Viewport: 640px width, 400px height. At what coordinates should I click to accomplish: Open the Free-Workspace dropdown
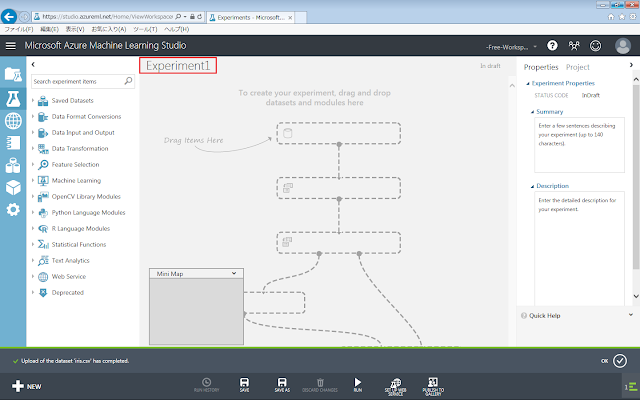(511, 47)
